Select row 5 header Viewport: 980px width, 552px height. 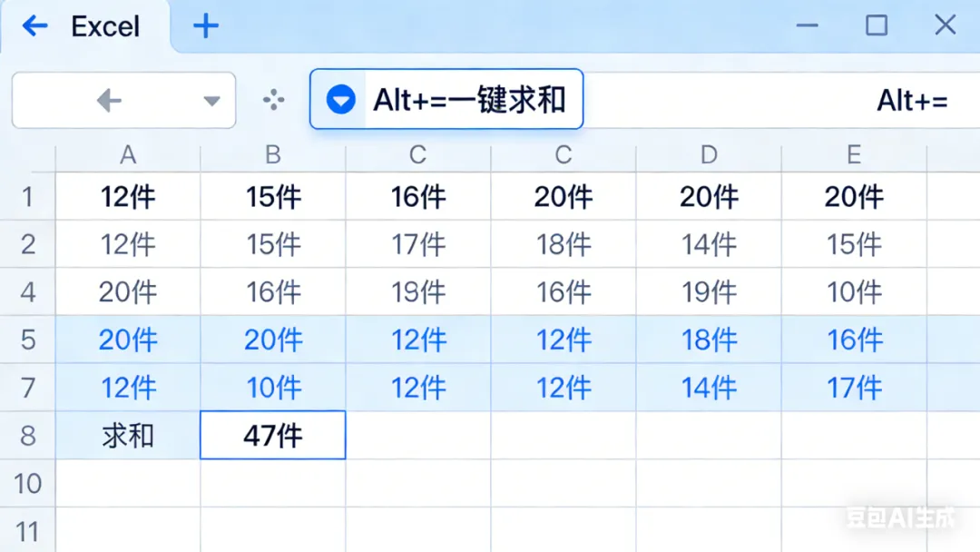pos(27,340)
